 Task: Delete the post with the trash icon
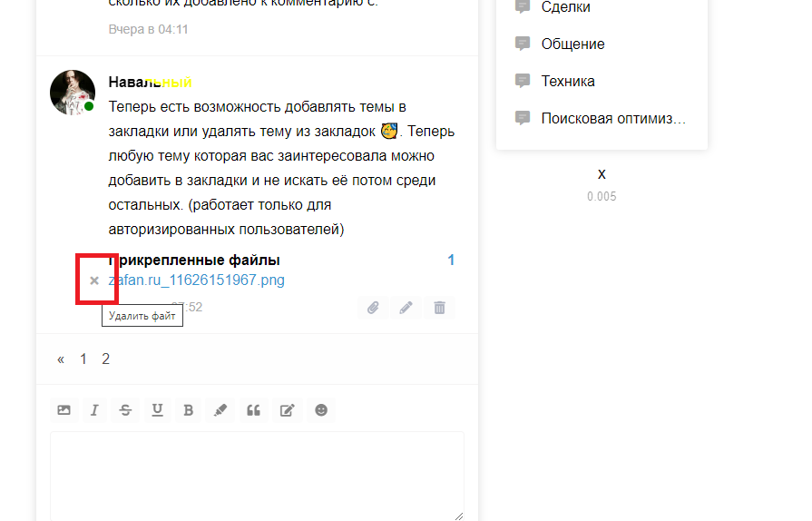pos(439,308)
